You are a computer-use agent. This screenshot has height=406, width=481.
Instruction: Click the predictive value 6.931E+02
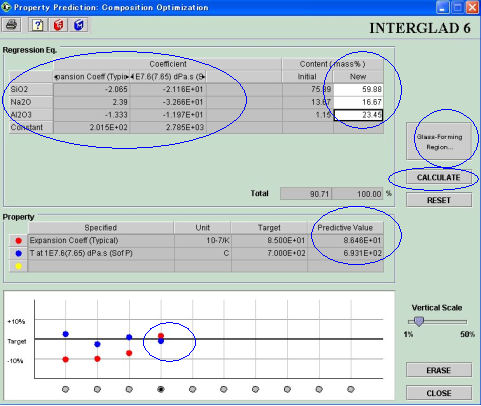click(x=345, y=253)
